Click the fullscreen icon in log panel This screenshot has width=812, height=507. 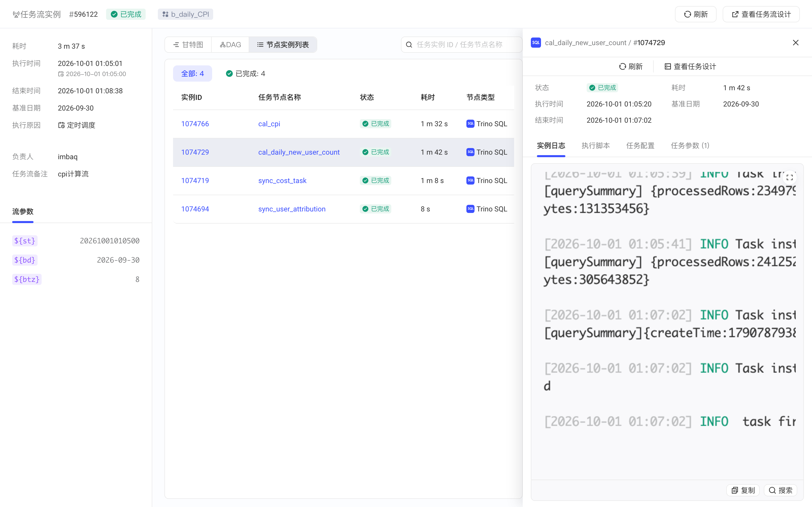(789, 177)
